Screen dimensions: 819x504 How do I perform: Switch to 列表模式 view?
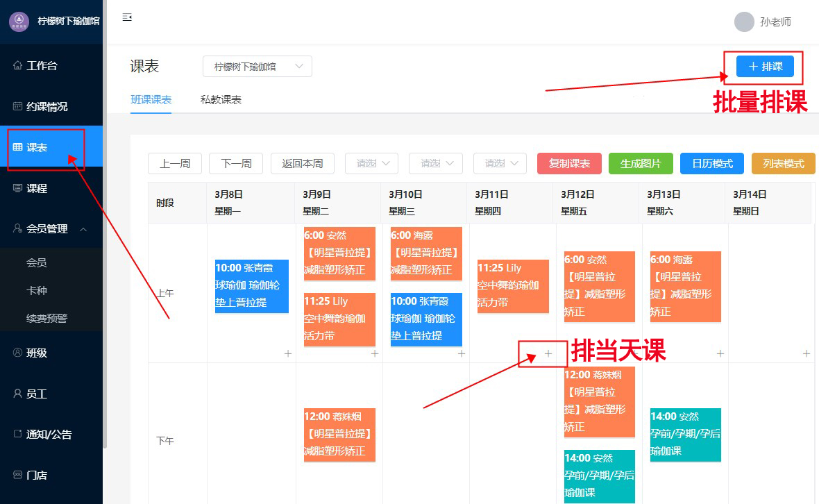783,164
